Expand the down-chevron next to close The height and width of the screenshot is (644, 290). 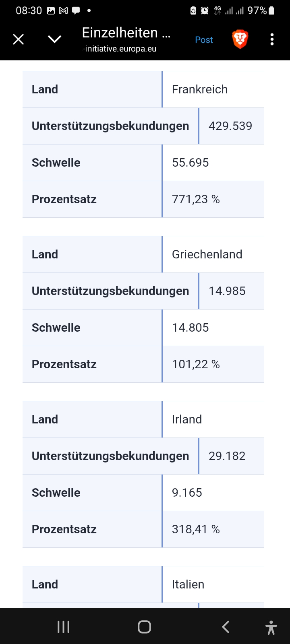pos(54,39)
